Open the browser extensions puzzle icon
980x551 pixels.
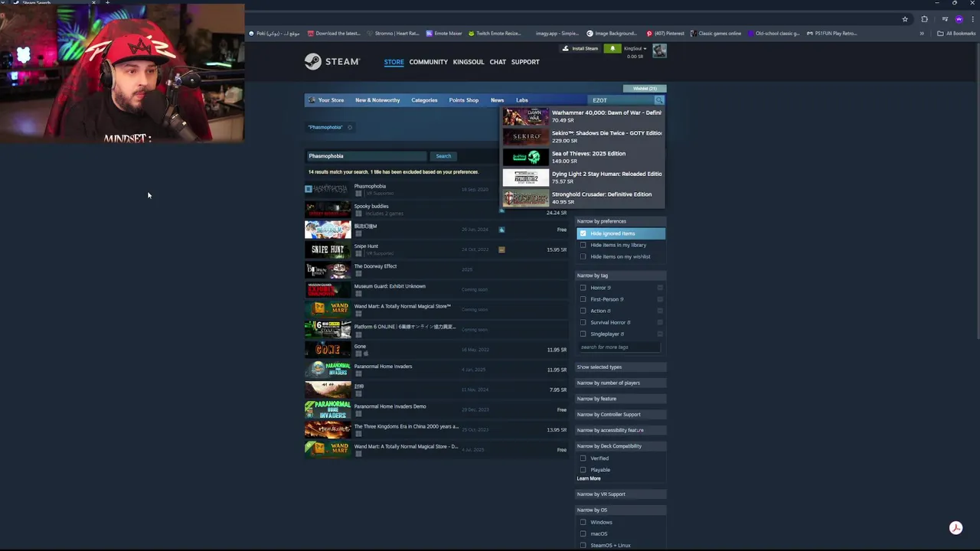pos(924,19)
